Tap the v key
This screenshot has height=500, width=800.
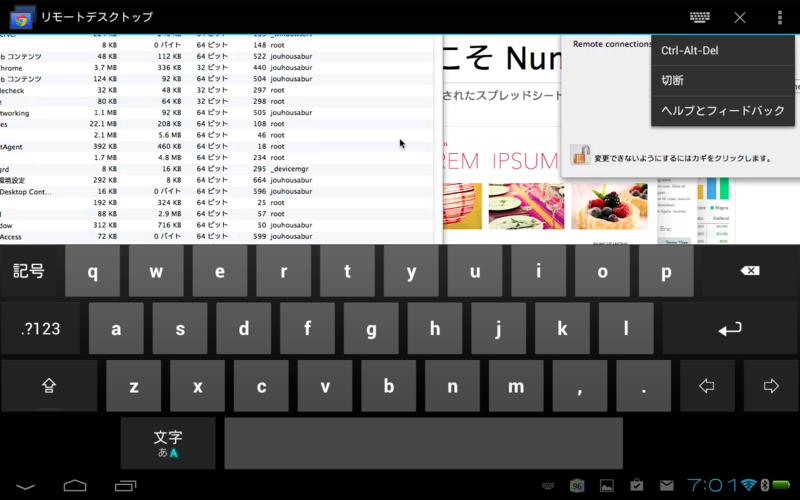click(325, 386)
